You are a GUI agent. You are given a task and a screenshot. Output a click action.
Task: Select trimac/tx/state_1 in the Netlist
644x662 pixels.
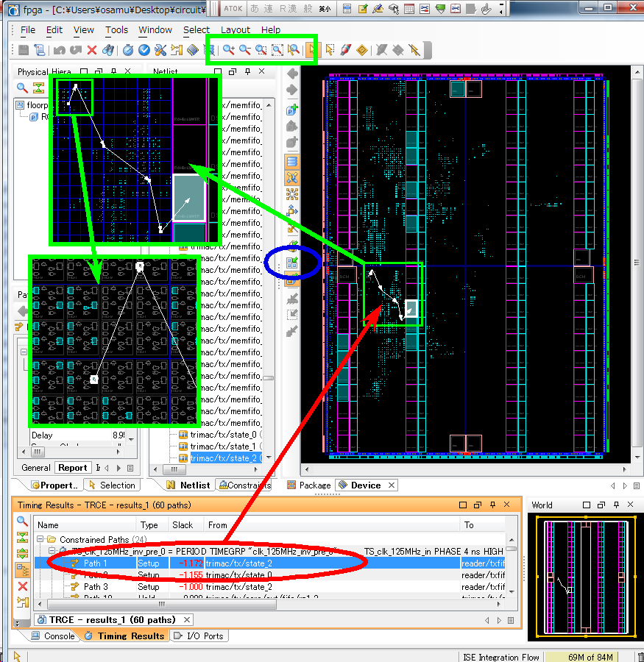tap(223, 446)
